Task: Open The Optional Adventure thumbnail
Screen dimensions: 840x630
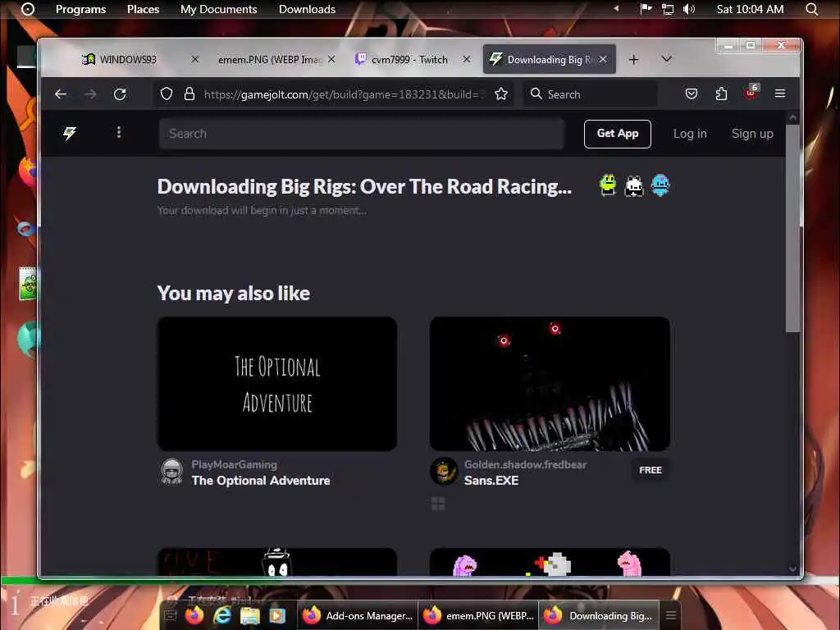Action: point(277,384)
